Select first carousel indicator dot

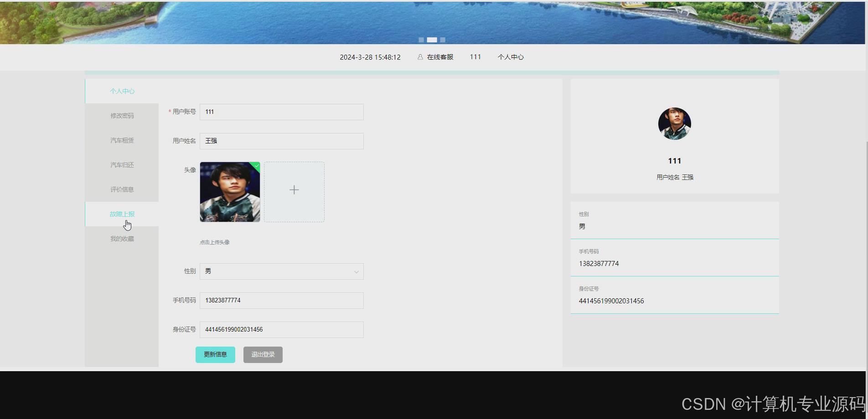tap(421, 40)
